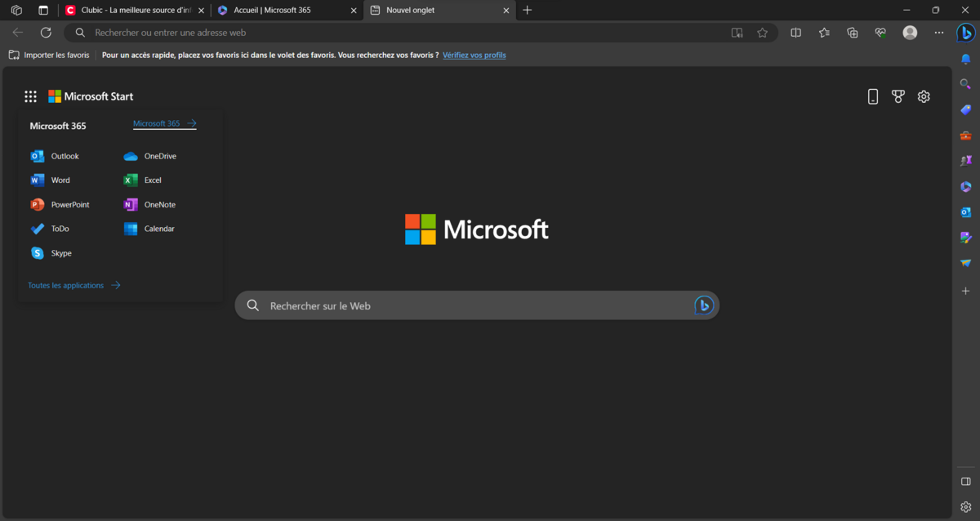Open the rewards trophy icon
980x521 pixels.
click(x=898, y=96)
